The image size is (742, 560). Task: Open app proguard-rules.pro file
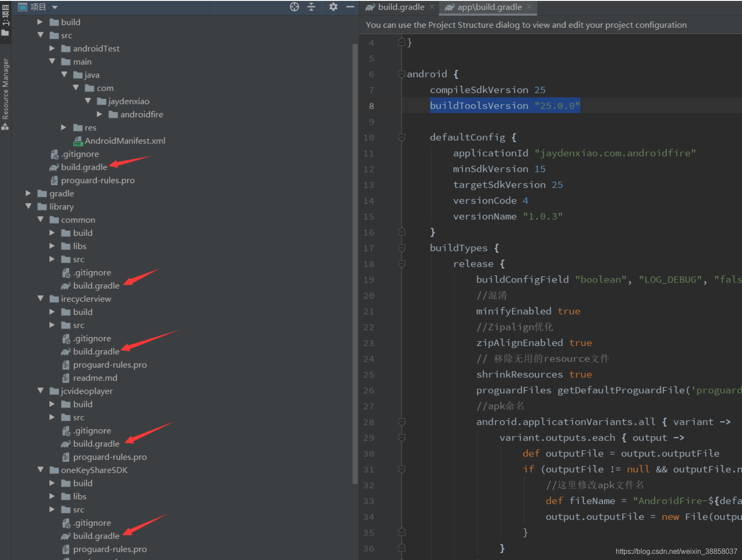pyautogui.click(x=92, y=180)
